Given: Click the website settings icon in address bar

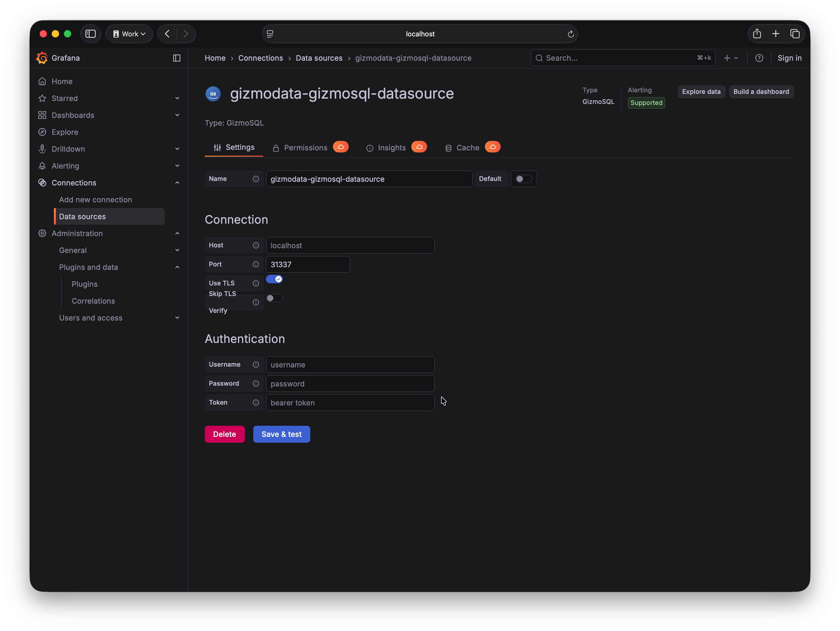Looking at the screenshot, I should click(270, 34).
